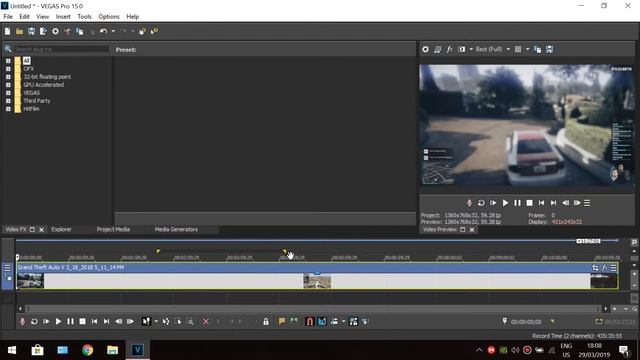Click Stop in the Video Preview window

click(x=529, y=203)
